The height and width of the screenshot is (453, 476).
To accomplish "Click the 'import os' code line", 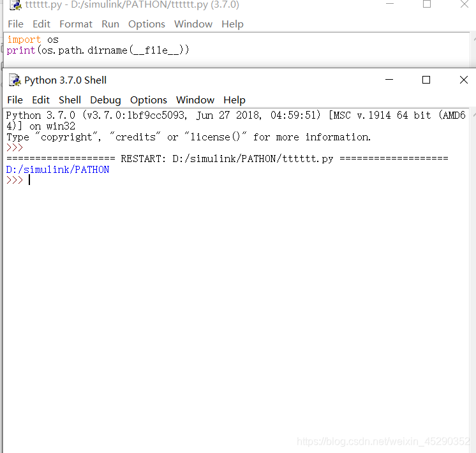I will click(x=33, y=40).
